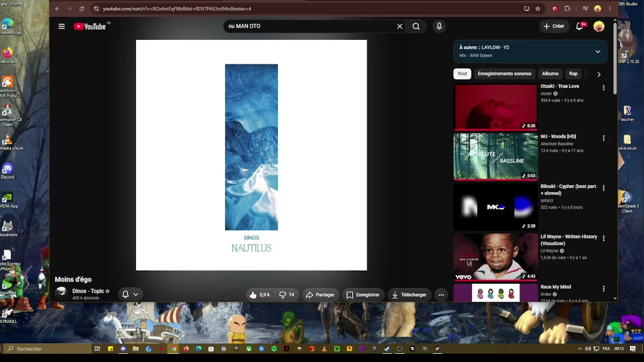Image resolution: width=644 pixels, height=362 pixels.
Task: Show hidden system tray icons
Action: [x=580, y=348]
